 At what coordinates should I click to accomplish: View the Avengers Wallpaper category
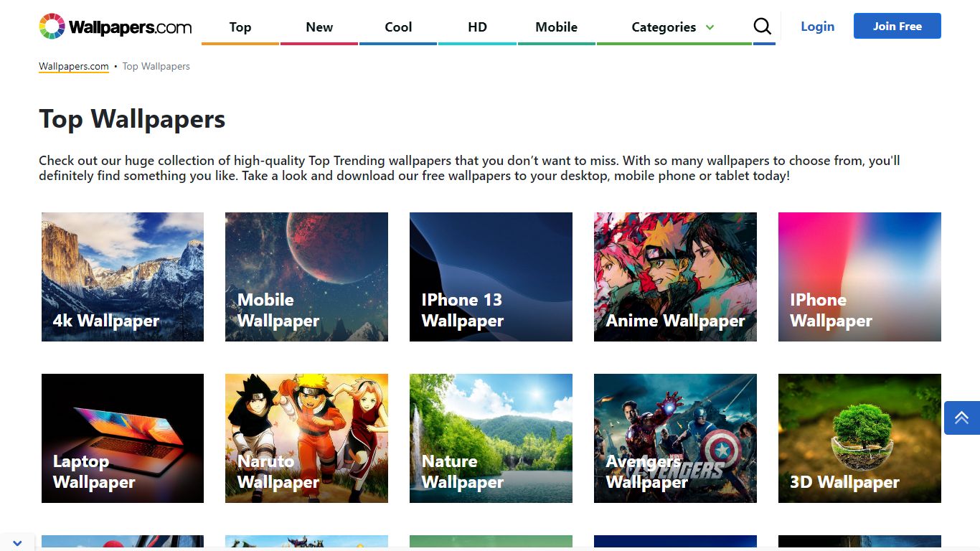(675, 438)
